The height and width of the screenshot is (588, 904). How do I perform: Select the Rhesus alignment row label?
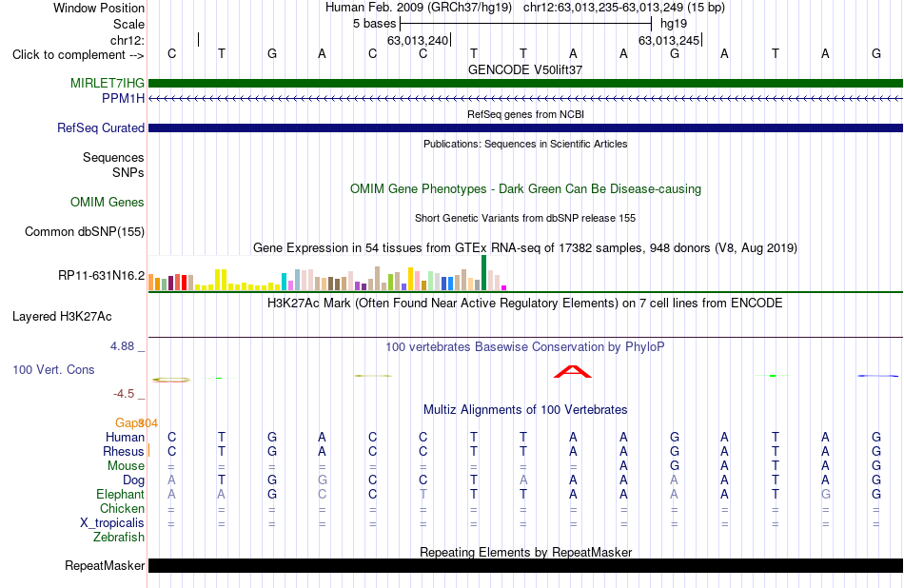[124, 451]
